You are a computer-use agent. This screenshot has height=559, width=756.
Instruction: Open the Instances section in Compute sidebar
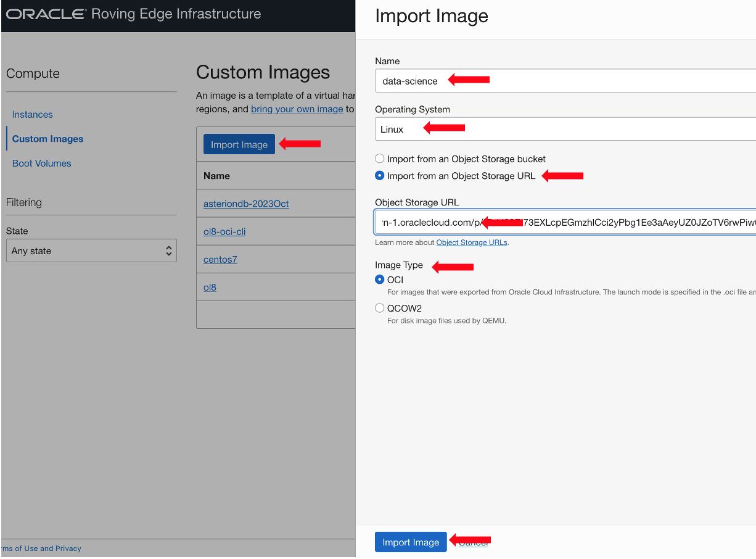32,114
